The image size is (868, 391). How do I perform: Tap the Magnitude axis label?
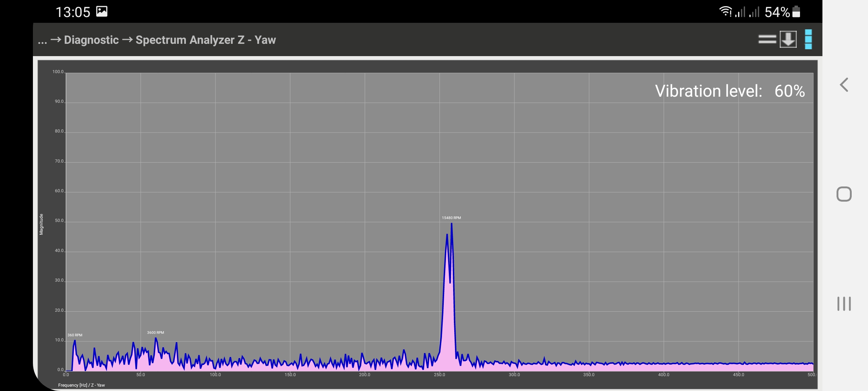coord(41,224)
